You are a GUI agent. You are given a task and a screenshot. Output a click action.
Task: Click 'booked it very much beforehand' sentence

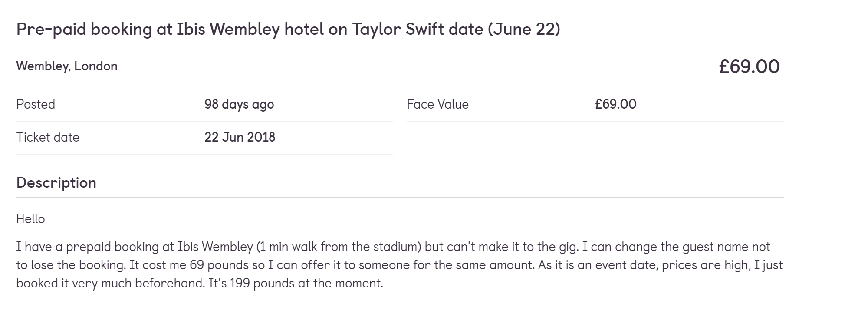coord(110,283)
